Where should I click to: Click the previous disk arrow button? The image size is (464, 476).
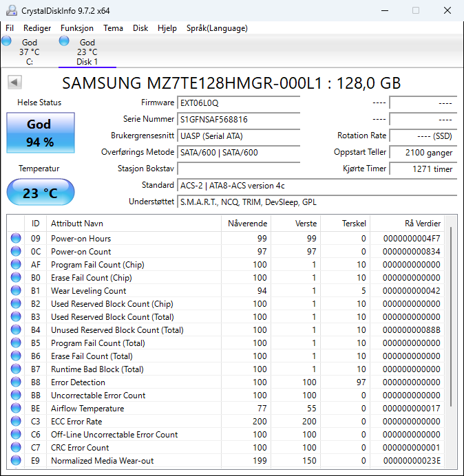pyautogui.click(x=14, y=82)
